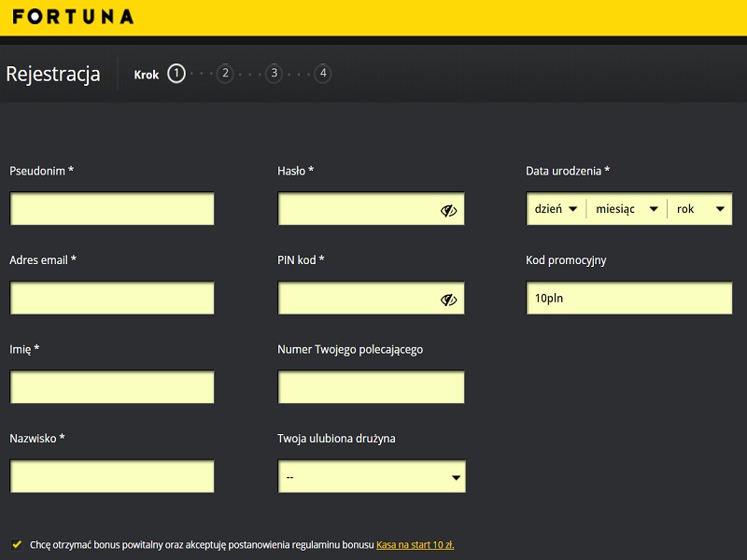
Task: Click into the Adres email field
Action: pos(112,298)
